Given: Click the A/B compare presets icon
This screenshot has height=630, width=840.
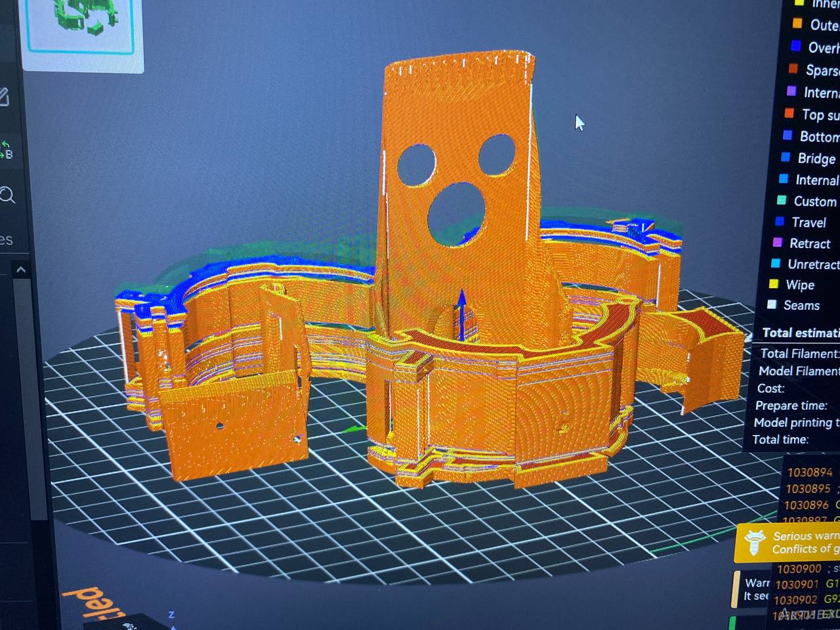Looking at the screenshot, I should pyautogui.click(x=6, y=150).
